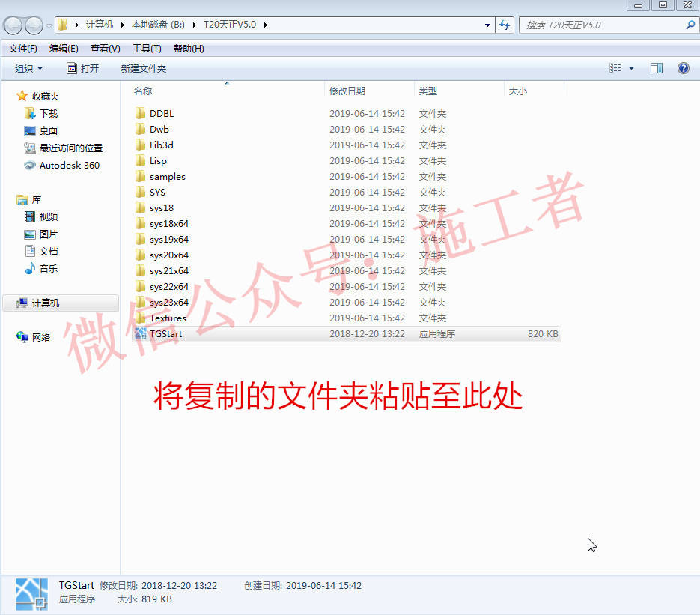Viewport: 700px width, 615px height.
Task: Click 本地磁盘 (B:) breadcrumb
Action: click(x=158, y=25)
